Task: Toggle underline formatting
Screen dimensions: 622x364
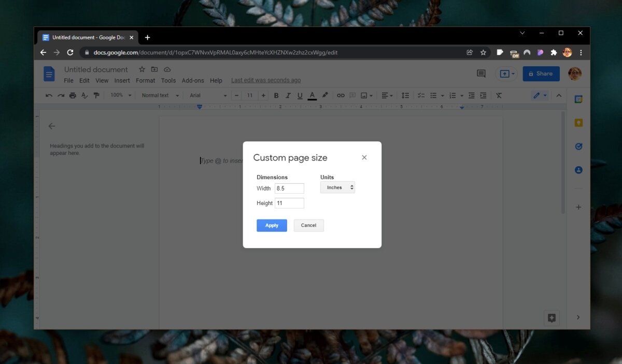Action: pos(300,95)
